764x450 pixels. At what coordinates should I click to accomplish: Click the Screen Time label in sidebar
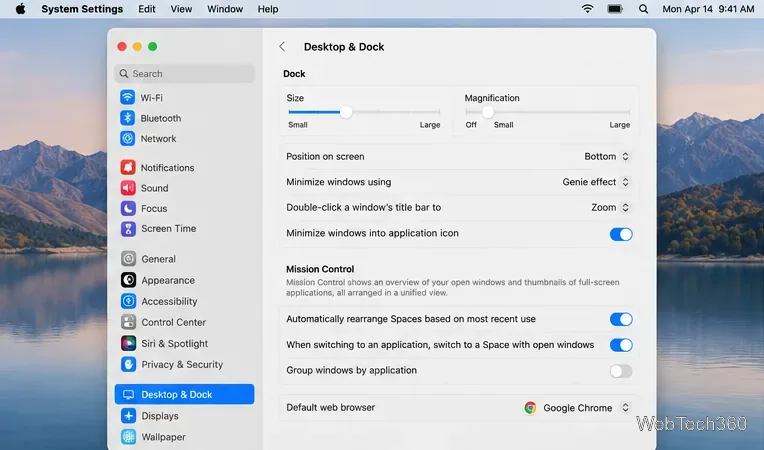pos(169,228)
